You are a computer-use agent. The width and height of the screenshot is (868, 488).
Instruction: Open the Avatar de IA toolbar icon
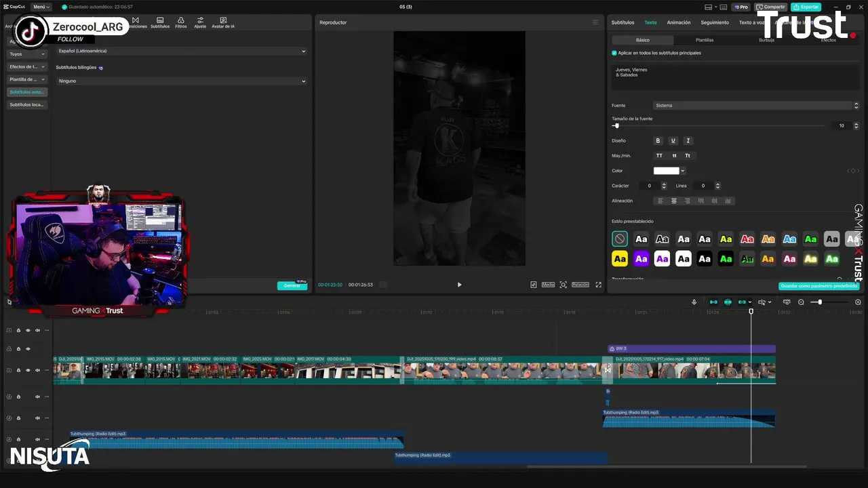[x=223, y=22]
